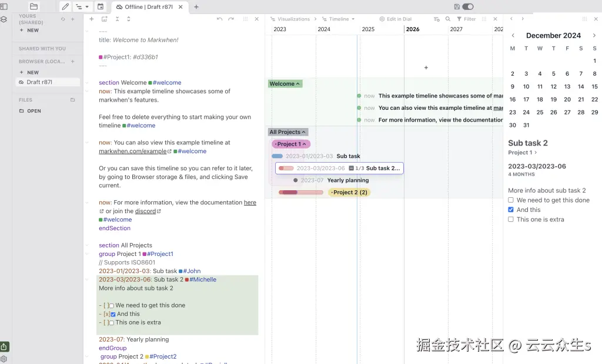The height and width of the screenshot is (364, 602).
Task: Click the plus marker in the timeline area
Action: click(426, 68)
